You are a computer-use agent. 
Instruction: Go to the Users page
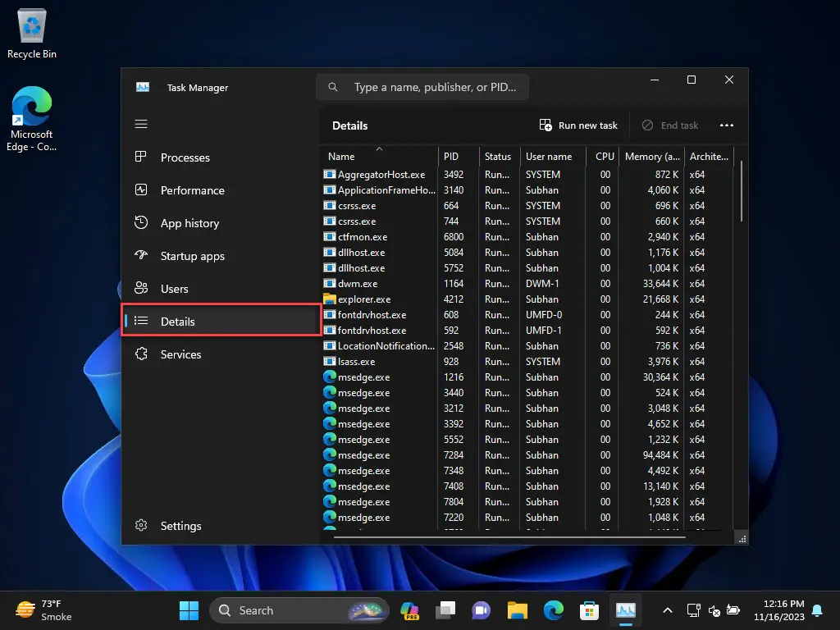tap(220, 289)
